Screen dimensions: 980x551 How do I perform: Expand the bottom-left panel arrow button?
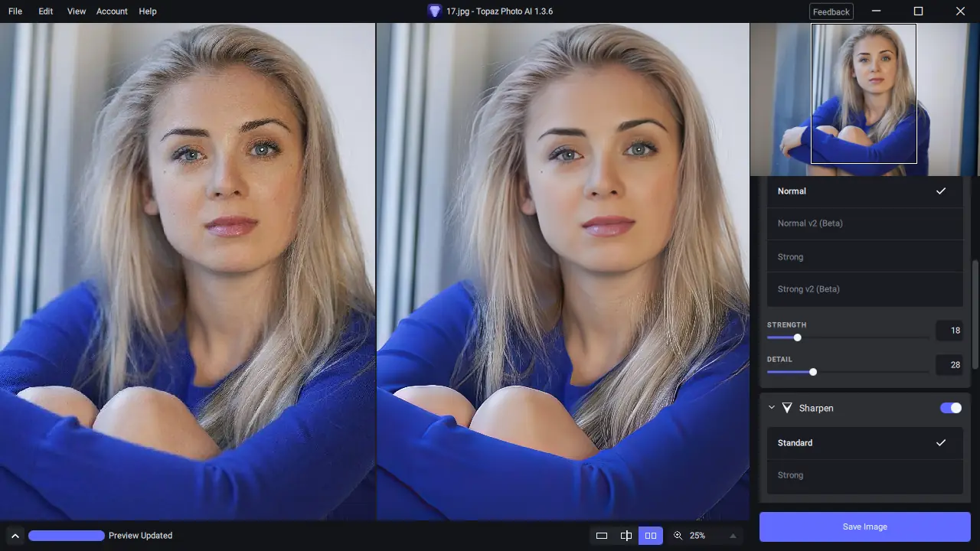[x=15, y=536]
